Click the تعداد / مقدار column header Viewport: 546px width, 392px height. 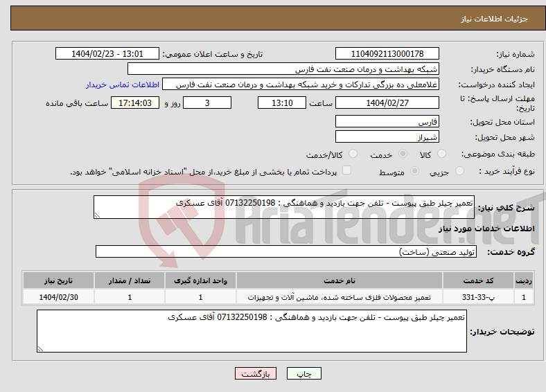[x=130, y=280]
